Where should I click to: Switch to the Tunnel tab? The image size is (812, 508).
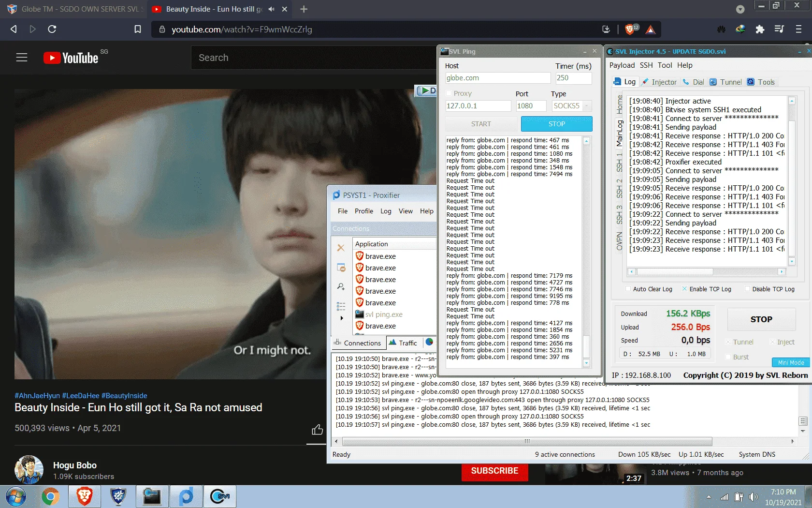pos(725,82)
